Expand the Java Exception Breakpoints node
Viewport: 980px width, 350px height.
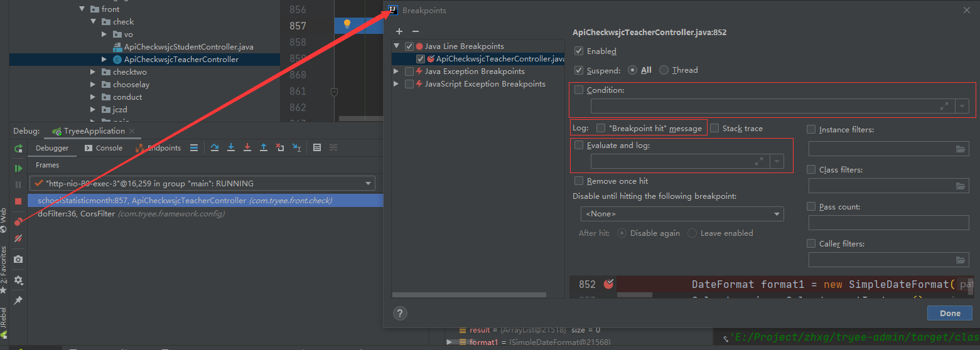point(396,72)
